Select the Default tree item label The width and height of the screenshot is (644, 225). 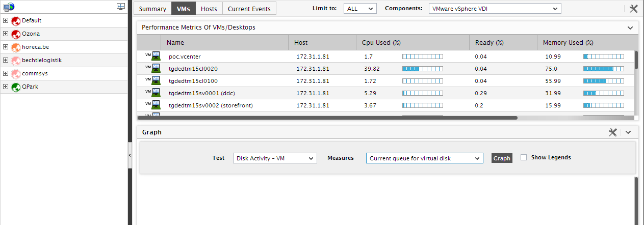tap(32, 21)
